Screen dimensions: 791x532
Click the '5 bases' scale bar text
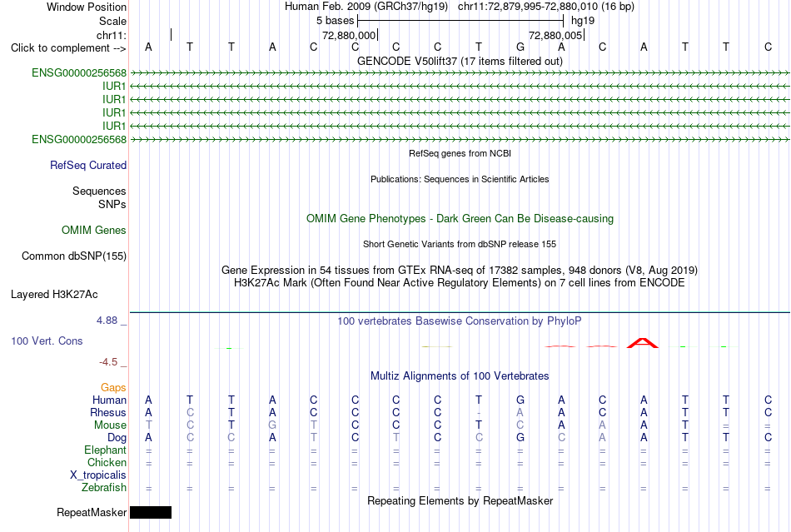[335, 21]
